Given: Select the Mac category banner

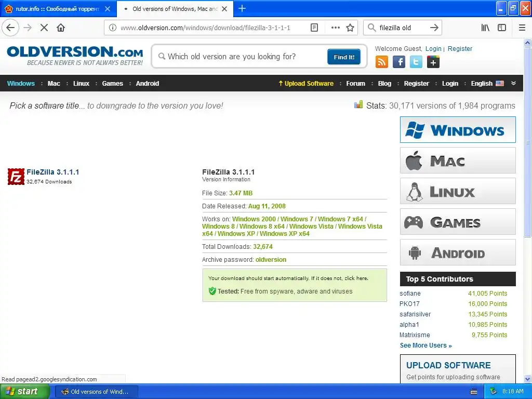Looking at the screenshot, I should 458,160.
